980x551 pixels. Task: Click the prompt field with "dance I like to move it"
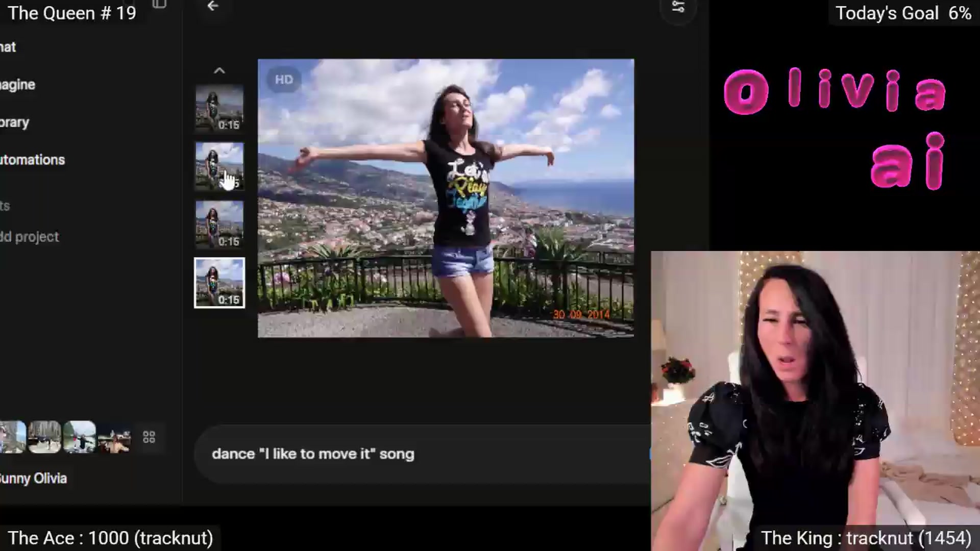[x=422, y=454]
